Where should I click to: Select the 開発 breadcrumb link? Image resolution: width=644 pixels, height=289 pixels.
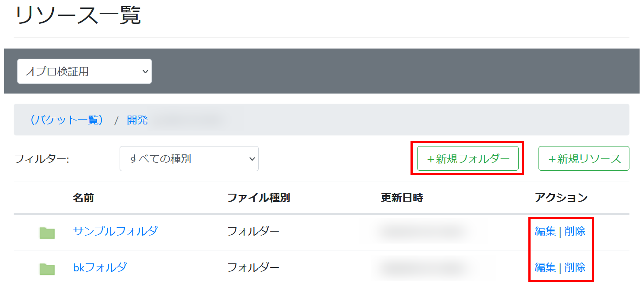click(x=137, y=120)
